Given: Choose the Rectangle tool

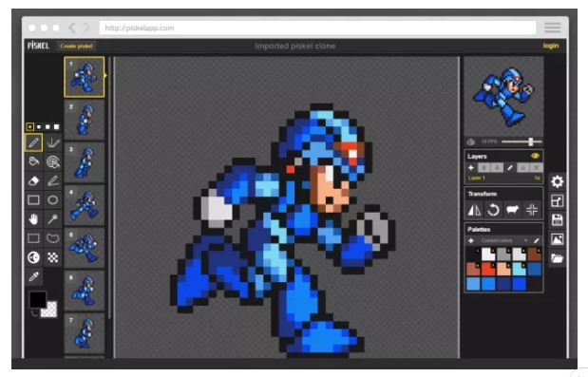Looking at the screenshot, I should tap(33, 199).
